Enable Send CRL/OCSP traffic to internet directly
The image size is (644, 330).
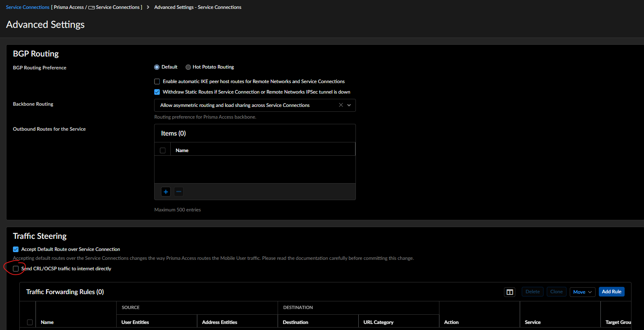(16, 269)
